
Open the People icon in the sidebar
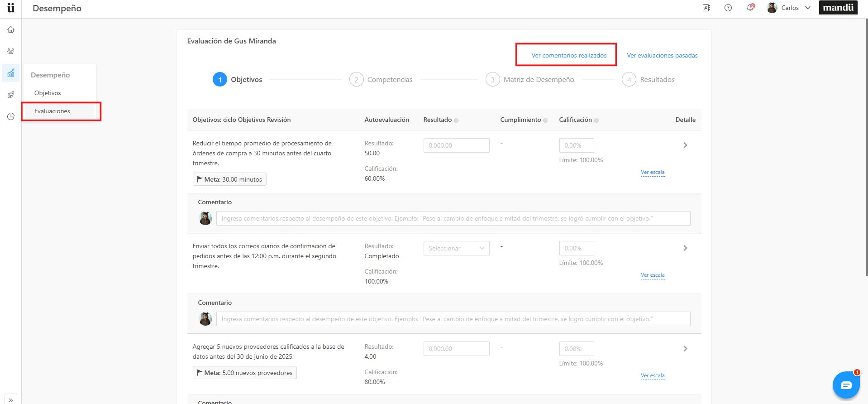coord(11,51)
